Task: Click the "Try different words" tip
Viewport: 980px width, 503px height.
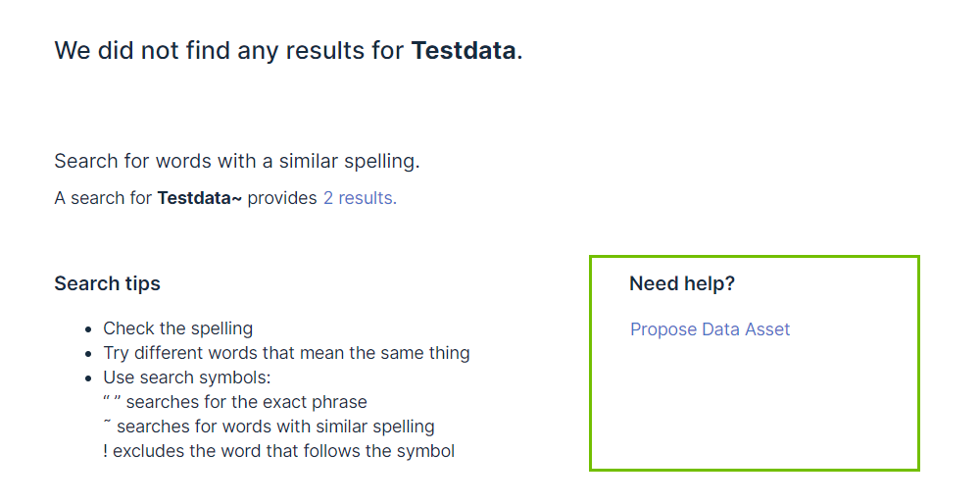Action: (x=286, y=353)
